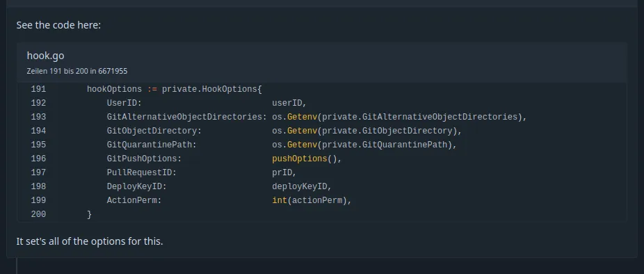Select line number 196
644x274 pixels.
(x=38, y=159)
